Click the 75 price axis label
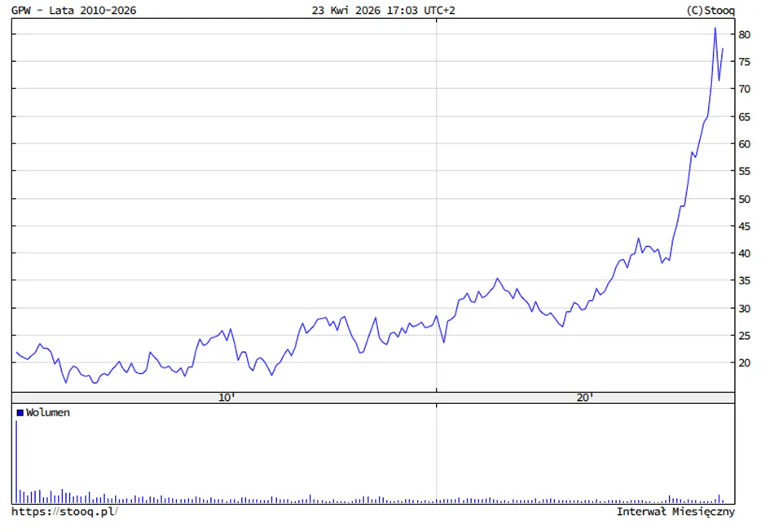The height and width of the screenshot is (532, 770). [x=744, y=62]
